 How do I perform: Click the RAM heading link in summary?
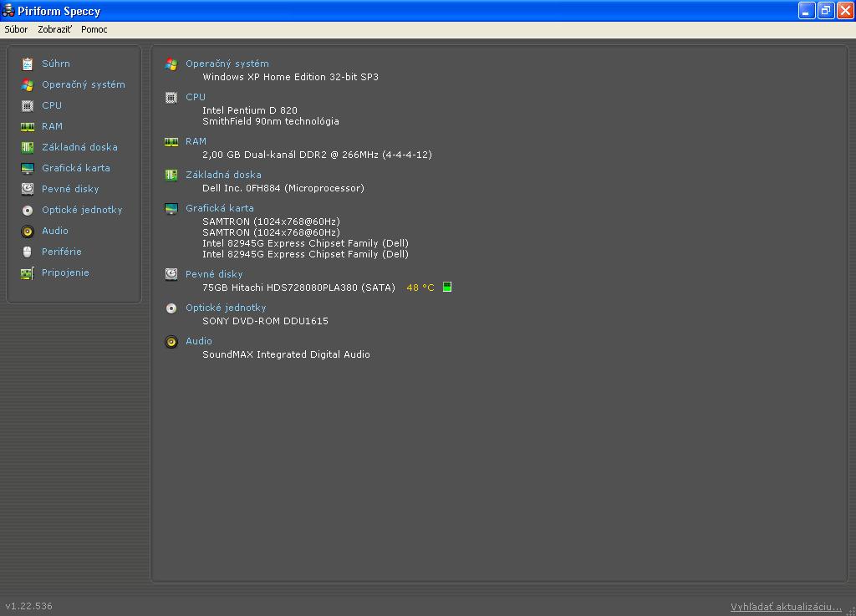tap(196, 141)
